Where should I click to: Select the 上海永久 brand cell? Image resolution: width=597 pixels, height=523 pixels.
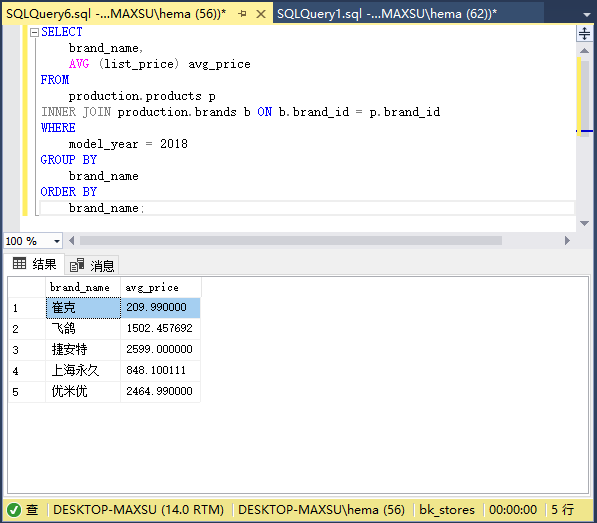pos(83,371)
